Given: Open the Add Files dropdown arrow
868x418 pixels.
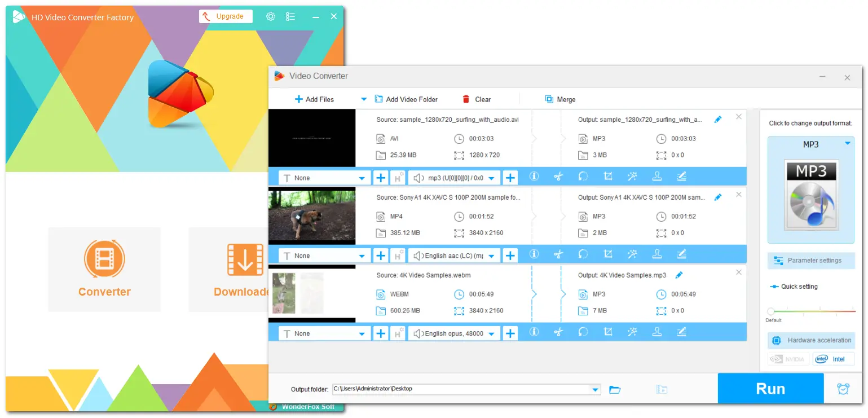Looking at the screenshot, I should click(364, 99).
